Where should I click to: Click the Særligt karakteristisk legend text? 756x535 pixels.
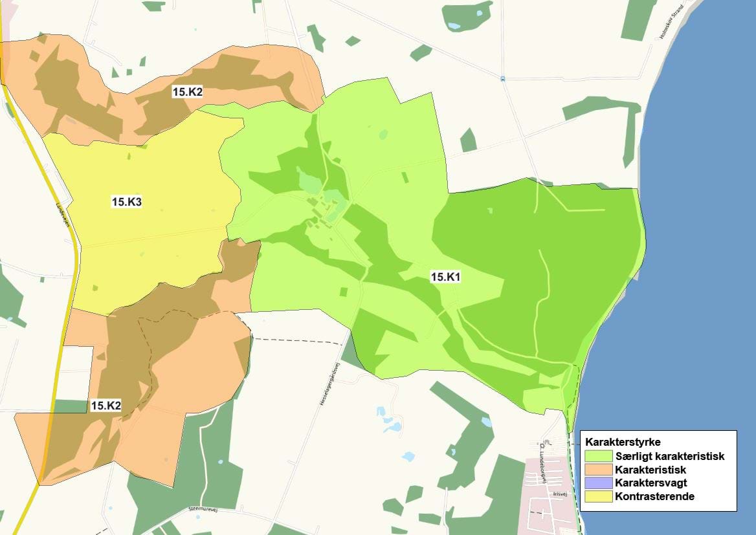(669, 457)
